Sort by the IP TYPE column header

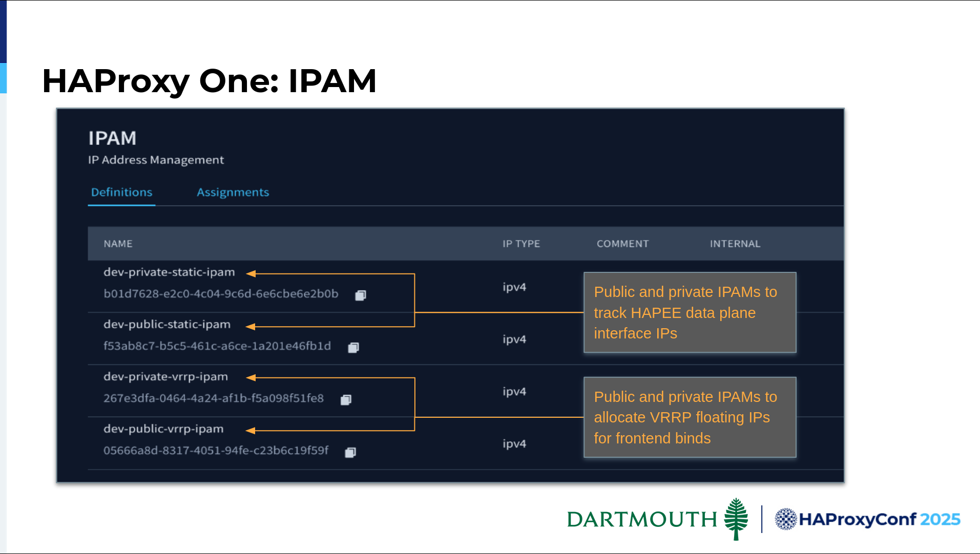click(521, 244)
